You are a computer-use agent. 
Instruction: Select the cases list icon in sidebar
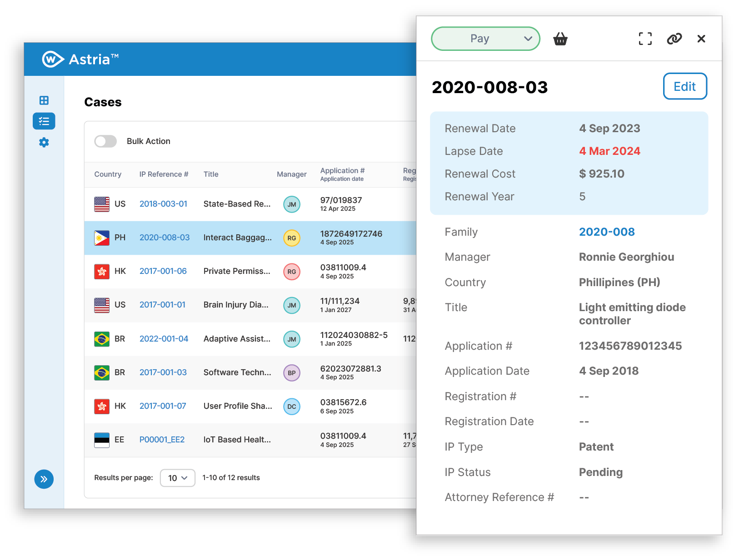click(x=44, y=121)
